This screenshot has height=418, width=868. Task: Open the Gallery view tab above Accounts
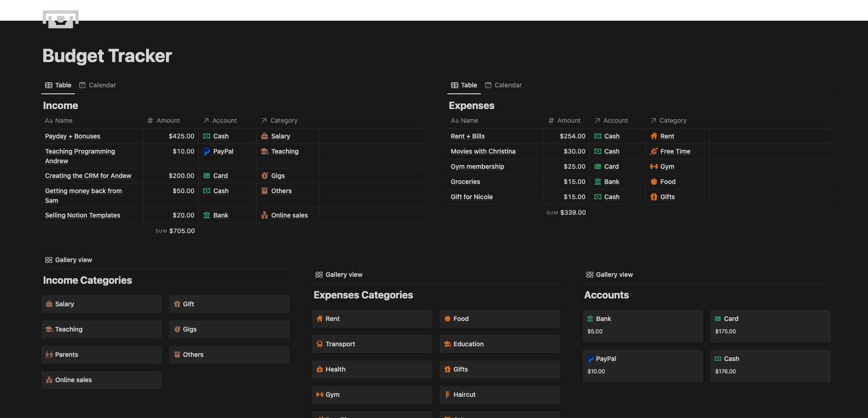click(x=609, y=275)
